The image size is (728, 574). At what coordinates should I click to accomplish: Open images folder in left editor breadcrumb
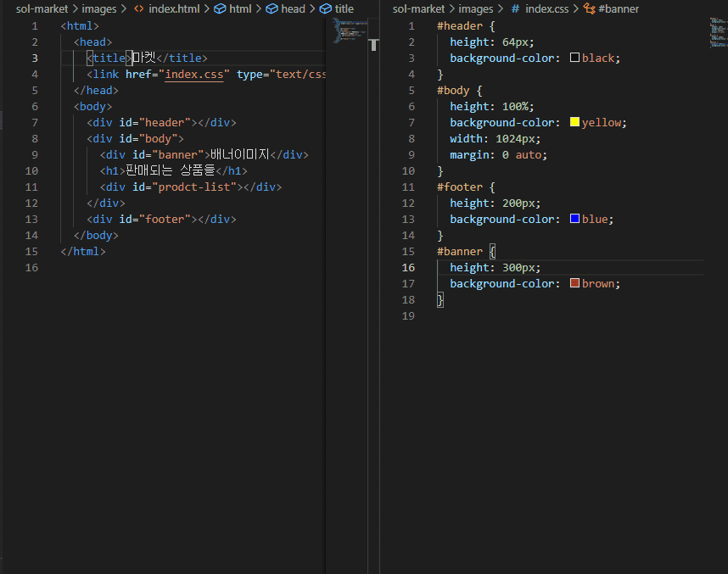[x=99, y=8]
